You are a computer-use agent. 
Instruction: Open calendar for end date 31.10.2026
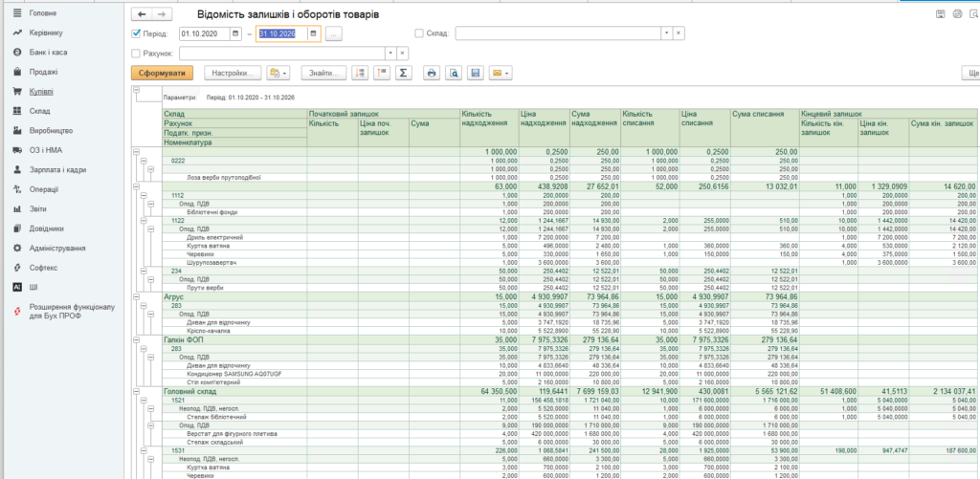(314, 33)
